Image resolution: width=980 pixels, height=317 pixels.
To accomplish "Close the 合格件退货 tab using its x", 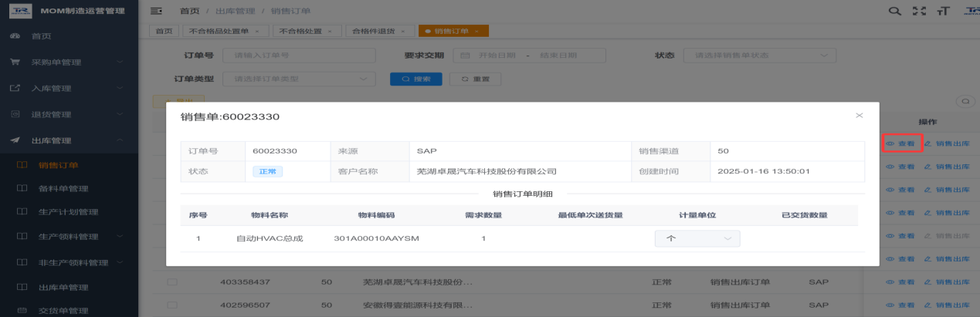I will pyautogui.click(x=403, y=31).
